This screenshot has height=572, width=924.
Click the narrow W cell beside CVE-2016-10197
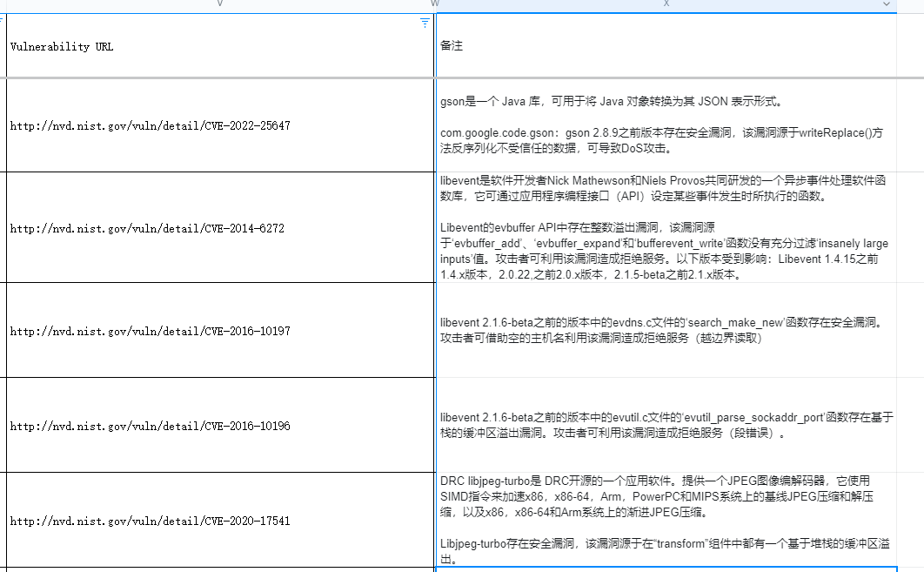434,331
